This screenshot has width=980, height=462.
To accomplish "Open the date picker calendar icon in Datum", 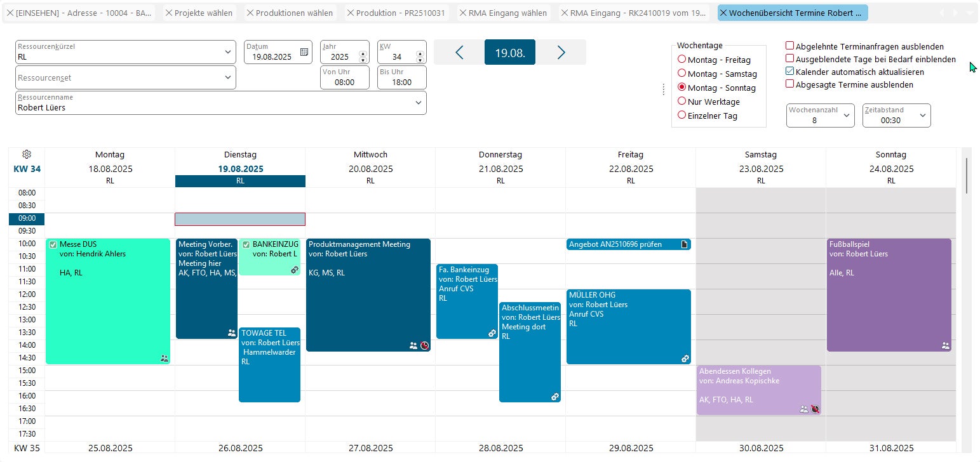I will pyautogui.click(x=304, y=52).
